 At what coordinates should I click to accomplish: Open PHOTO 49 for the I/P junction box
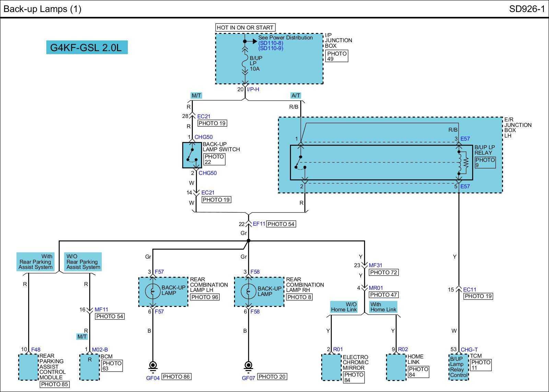tap(337, 56)
